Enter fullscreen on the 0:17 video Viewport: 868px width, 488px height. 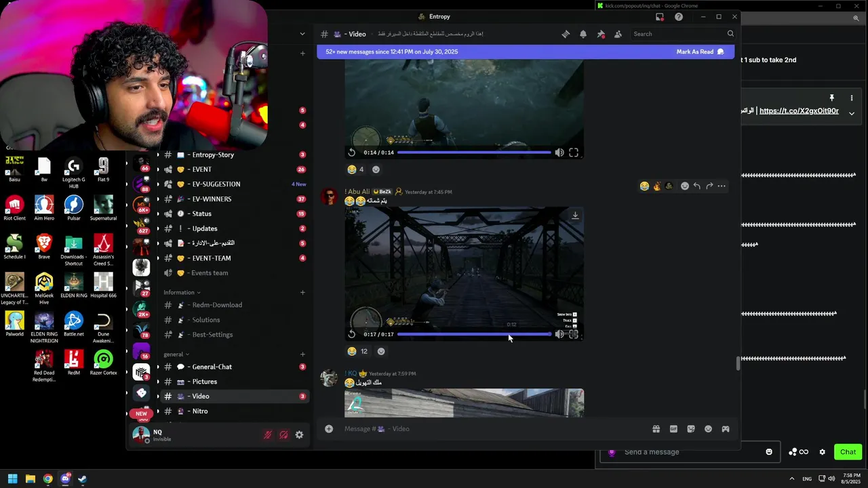[x=574, y=334]
